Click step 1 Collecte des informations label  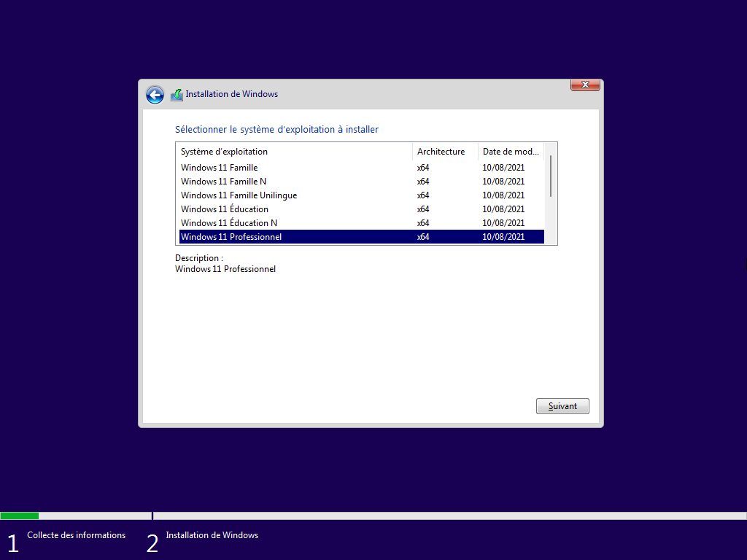pyautogui.click(x=76, y=535)
